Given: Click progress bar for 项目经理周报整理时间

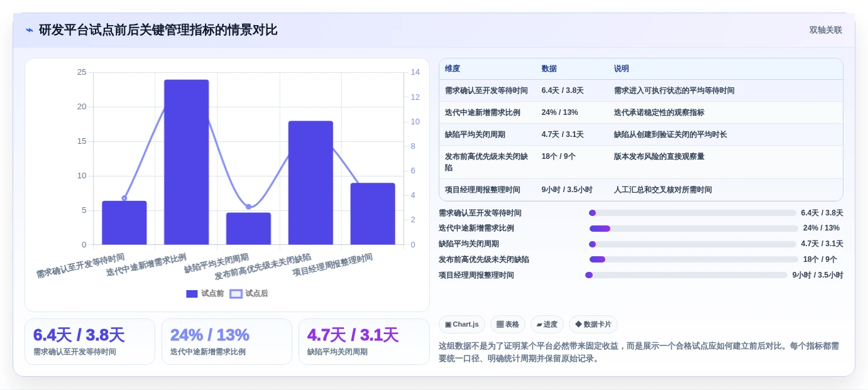Looking at the screenshot, I should pyautogui.click(x=686, y=275).
